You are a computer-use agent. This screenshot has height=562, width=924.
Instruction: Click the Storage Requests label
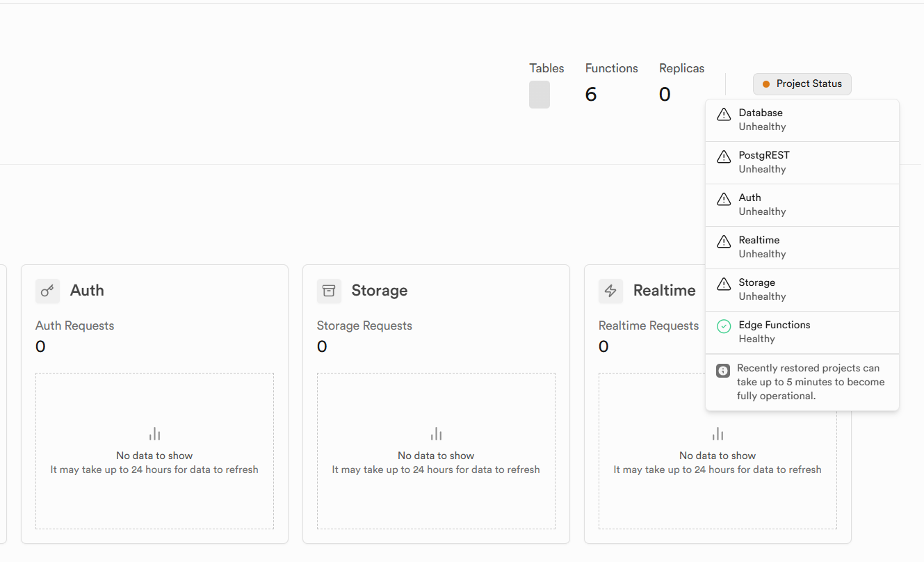(x=364, y=326)
